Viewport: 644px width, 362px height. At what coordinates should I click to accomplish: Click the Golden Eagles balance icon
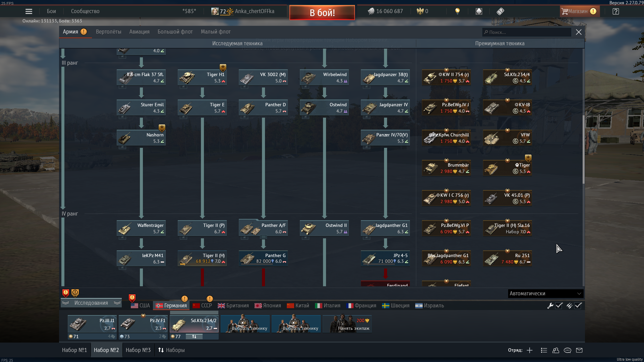click(420, 11)
